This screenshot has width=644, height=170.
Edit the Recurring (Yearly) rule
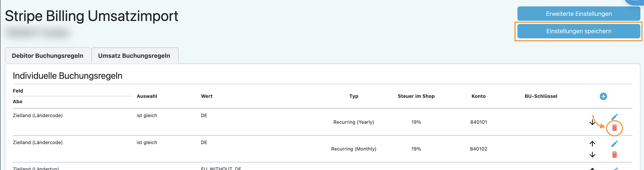point(614,117)
